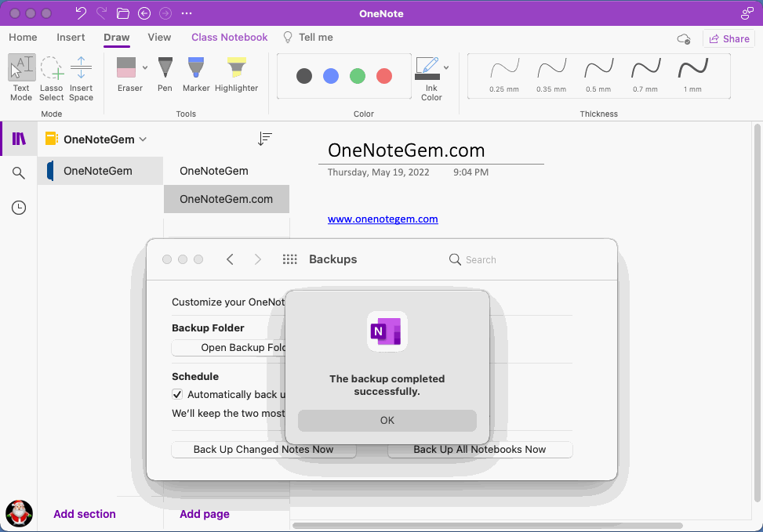The image size is (763, 532).
Task: Click the Santa profile avatar
Action: (x=19, y=513)
